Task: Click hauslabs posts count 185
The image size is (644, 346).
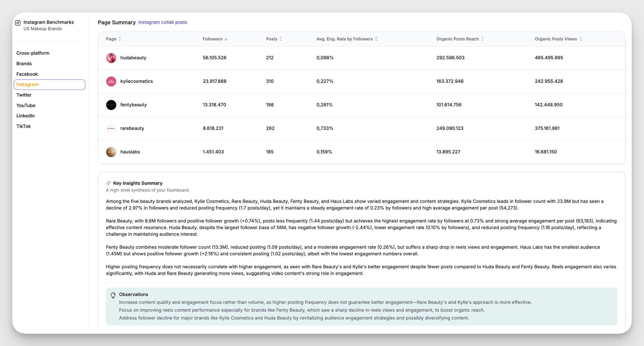Action: click(x=270, y=152)
